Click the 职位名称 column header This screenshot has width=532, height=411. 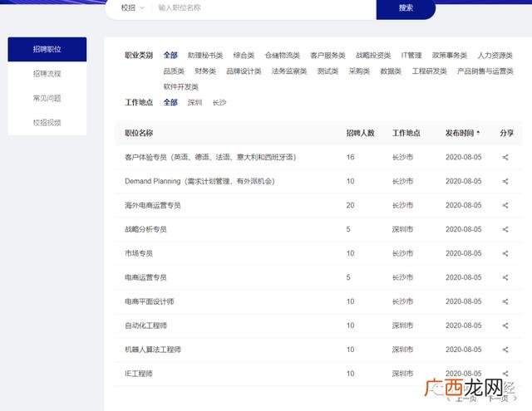[139, 133]
